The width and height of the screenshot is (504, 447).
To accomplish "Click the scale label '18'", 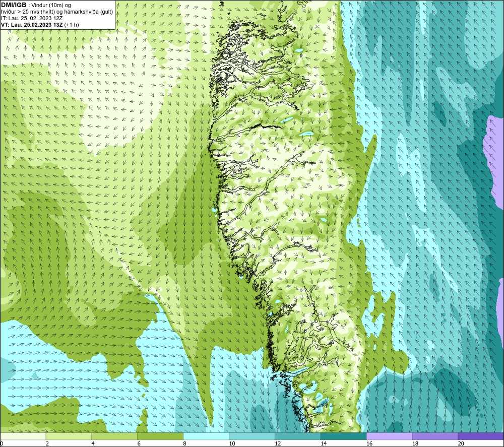I will click(415, 443).
